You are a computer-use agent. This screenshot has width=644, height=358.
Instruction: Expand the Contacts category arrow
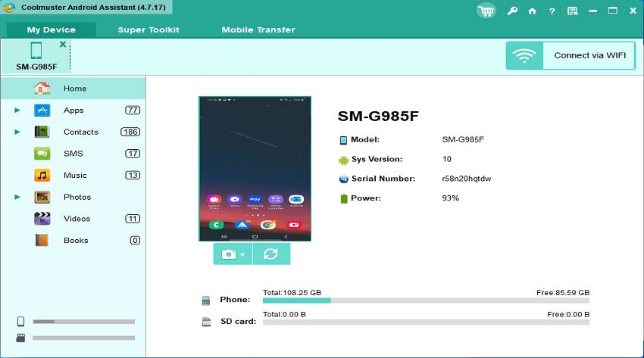point(17,132)
